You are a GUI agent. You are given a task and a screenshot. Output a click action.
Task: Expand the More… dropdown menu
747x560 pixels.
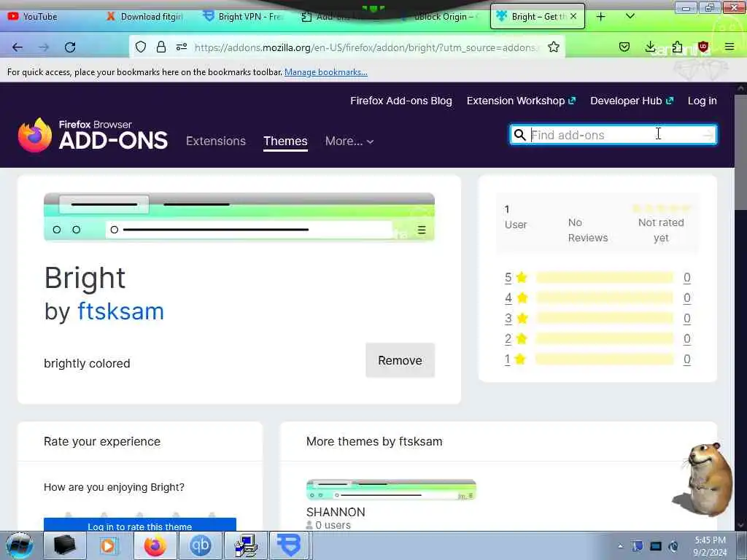(x=349, y=141)
